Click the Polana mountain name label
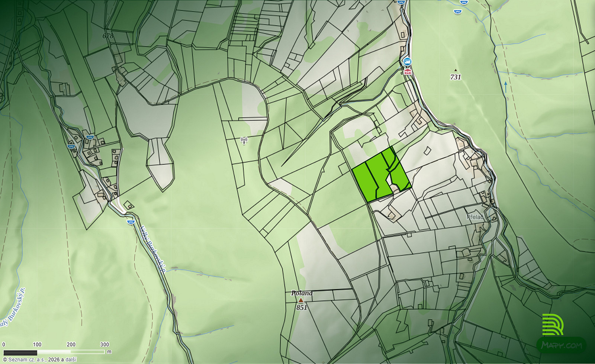The height and width of the screenshot is (364, 595). [302, 293]
